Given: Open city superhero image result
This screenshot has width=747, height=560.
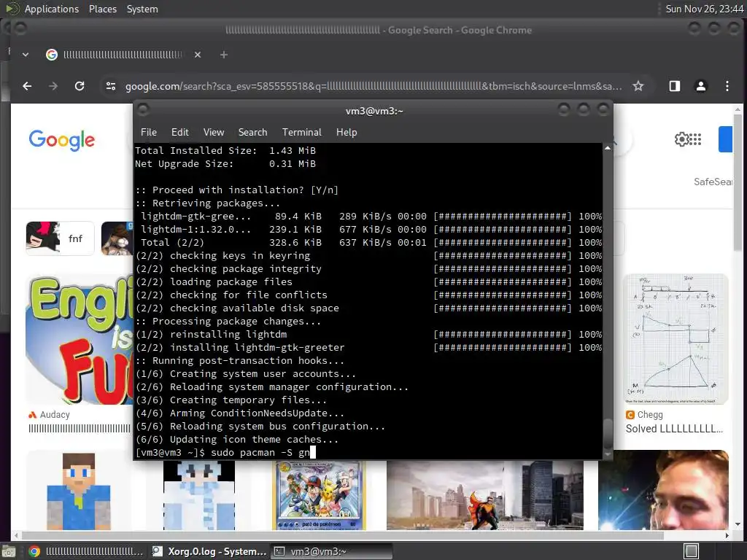Looking at the screenshot, I should click(x=484, y=494).
